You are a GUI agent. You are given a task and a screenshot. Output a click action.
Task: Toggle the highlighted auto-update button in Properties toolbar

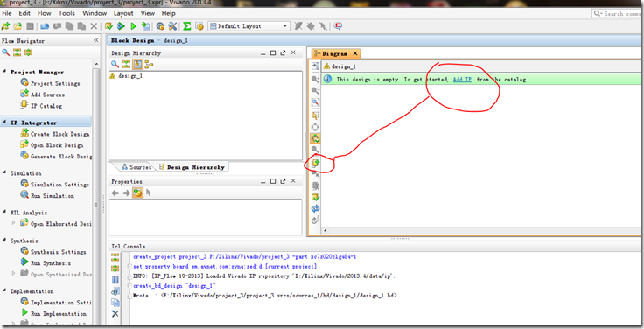click(137, 192)
